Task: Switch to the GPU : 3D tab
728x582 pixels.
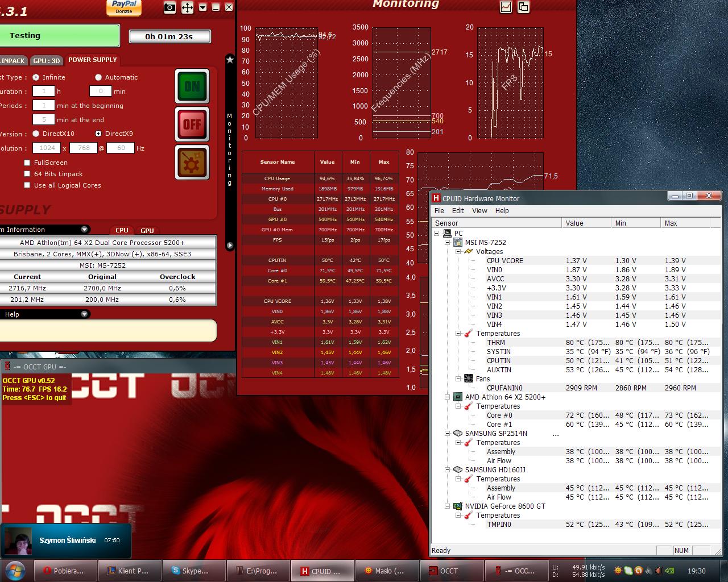Action: coord(46,60)
